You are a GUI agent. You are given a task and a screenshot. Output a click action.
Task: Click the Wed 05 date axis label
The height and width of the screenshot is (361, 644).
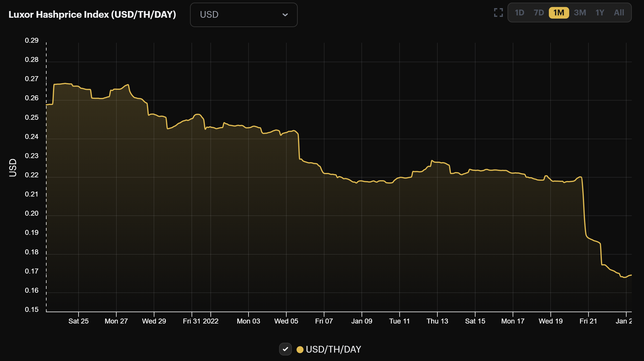tap(286, 321)
